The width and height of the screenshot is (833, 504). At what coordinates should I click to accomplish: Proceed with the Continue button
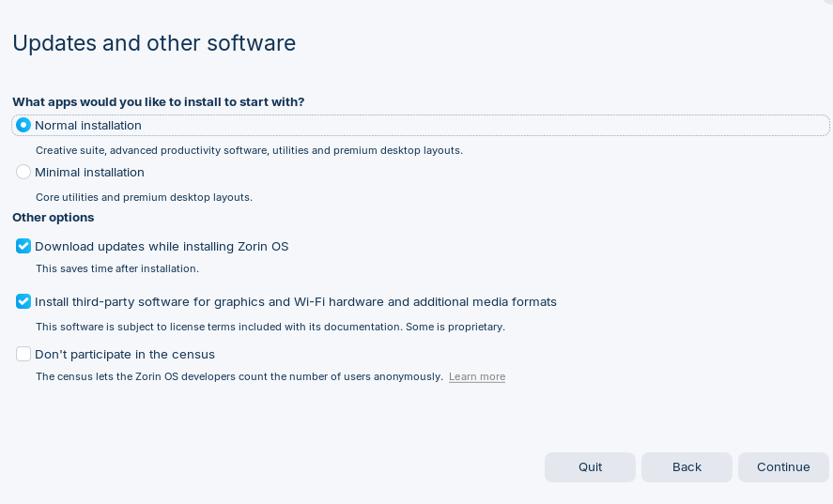783,467
